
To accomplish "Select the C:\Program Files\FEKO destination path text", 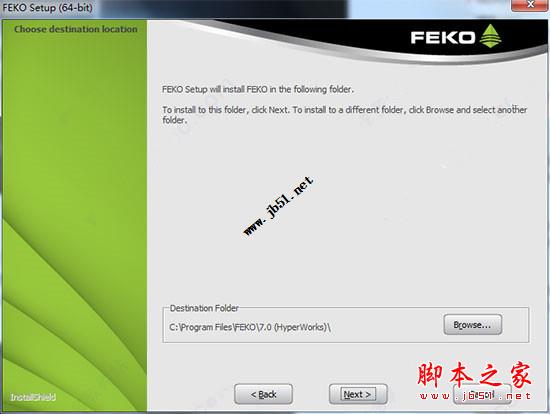I will point(250,327).
